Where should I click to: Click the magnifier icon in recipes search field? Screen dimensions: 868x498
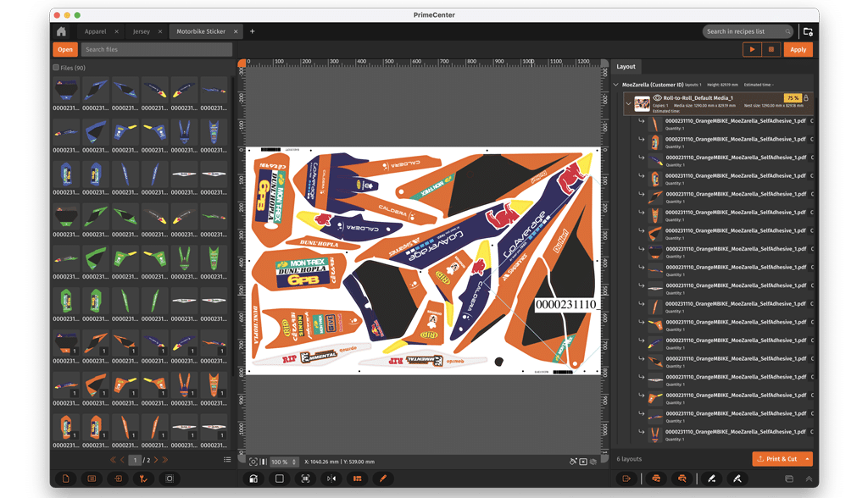tap(787, 31)
